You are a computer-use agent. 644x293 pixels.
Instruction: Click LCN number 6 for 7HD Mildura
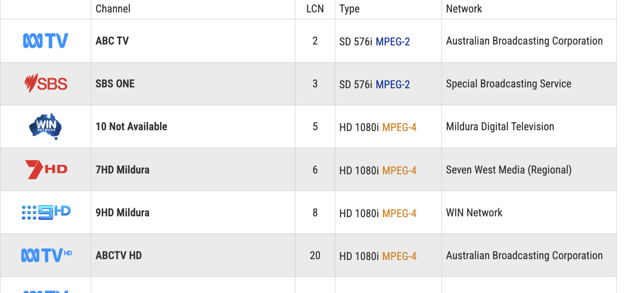pos(315,170)
